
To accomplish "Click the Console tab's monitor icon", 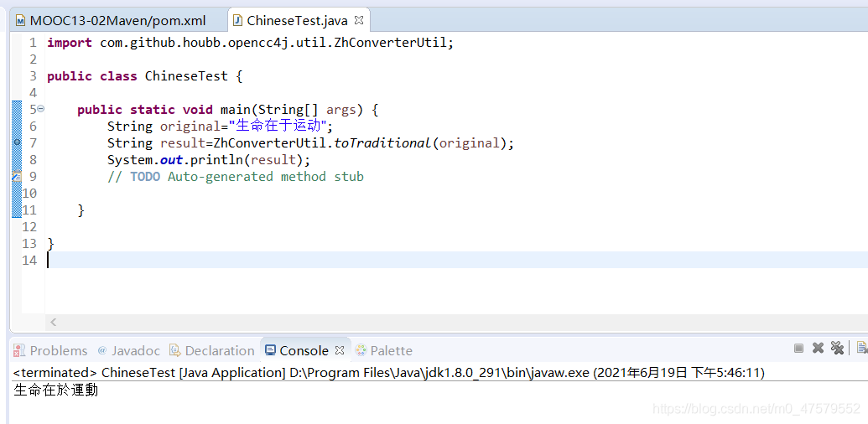I will pos(269,350).
